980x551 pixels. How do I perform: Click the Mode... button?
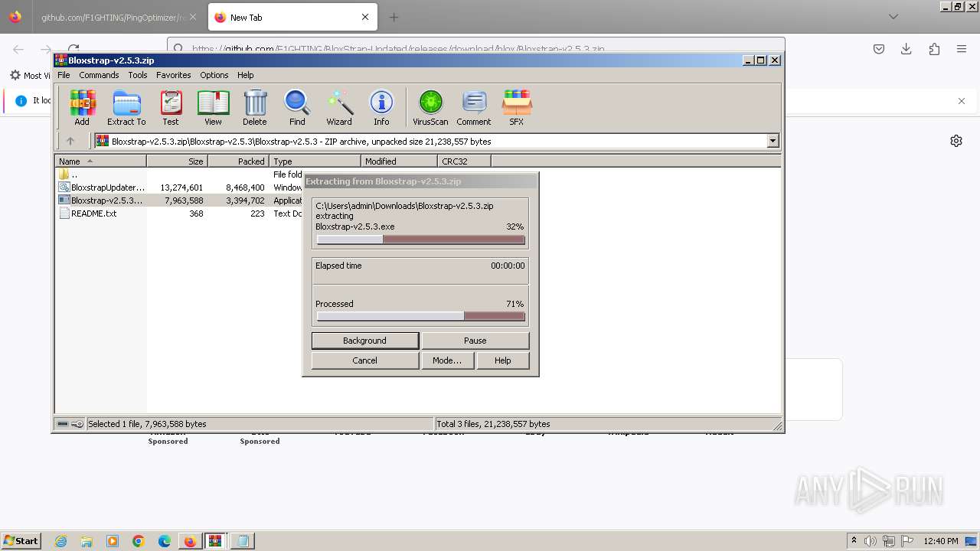click(x=447, y=360)
